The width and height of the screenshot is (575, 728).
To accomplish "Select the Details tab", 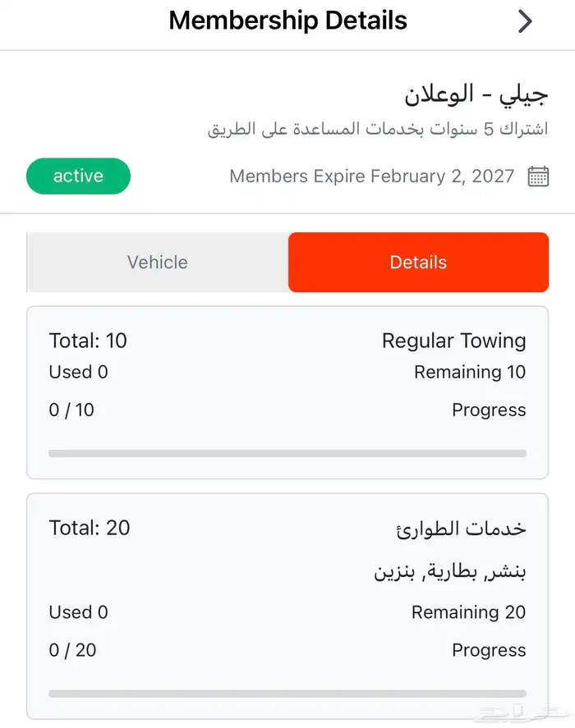I will click(418, 263).
